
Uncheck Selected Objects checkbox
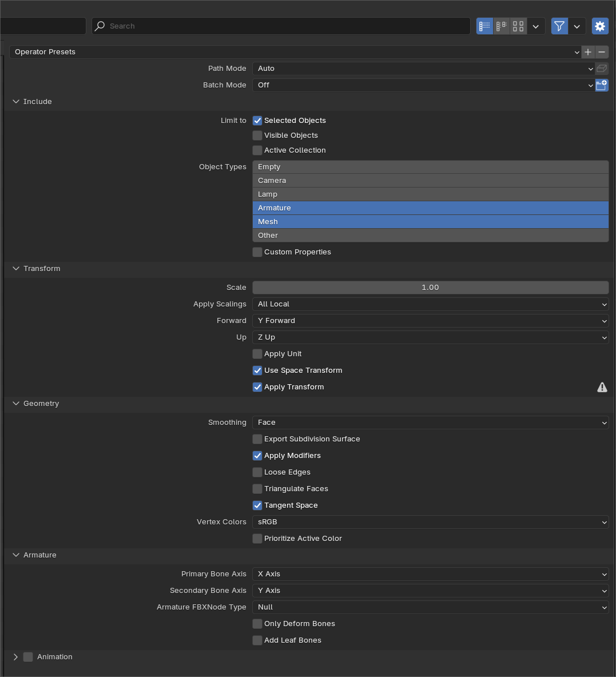click(257, 121)
